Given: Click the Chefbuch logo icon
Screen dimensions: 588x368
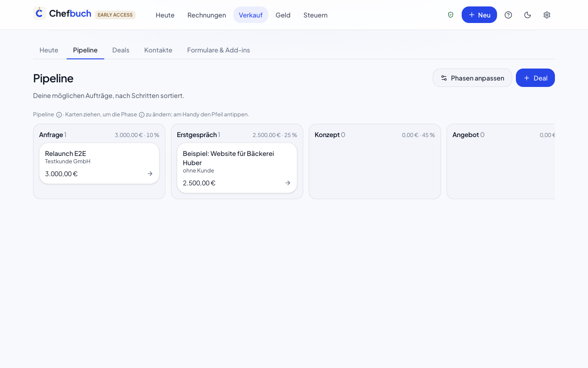Looking at the screenshot, I should coord(40,13).
